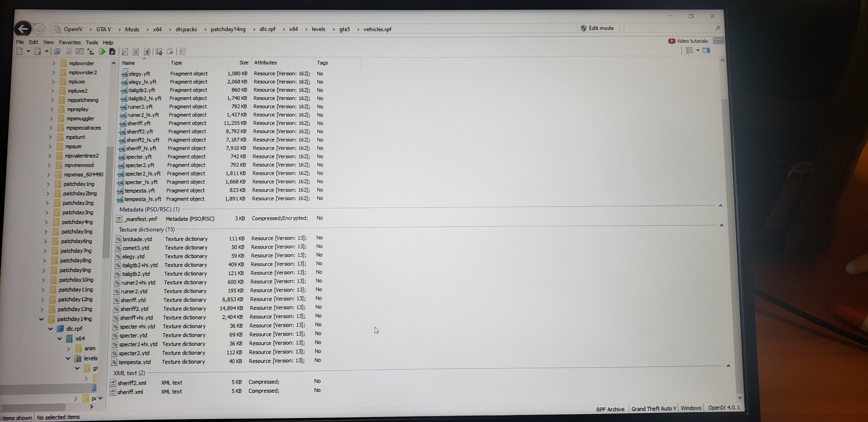
Task: Collapse the patchday14ng tree folder
Action: coord(42,319)
